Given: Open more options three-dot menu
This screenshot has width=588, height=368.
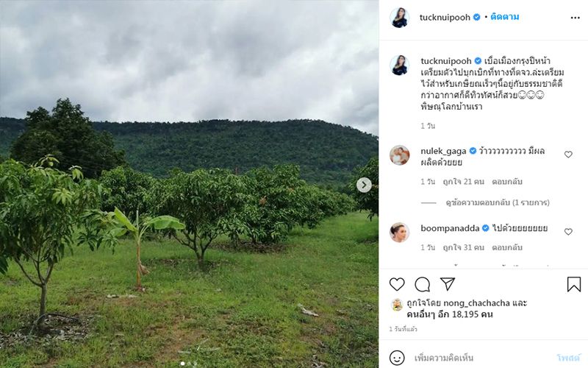Looking at the screenshot, I should (x=576, y=18).
